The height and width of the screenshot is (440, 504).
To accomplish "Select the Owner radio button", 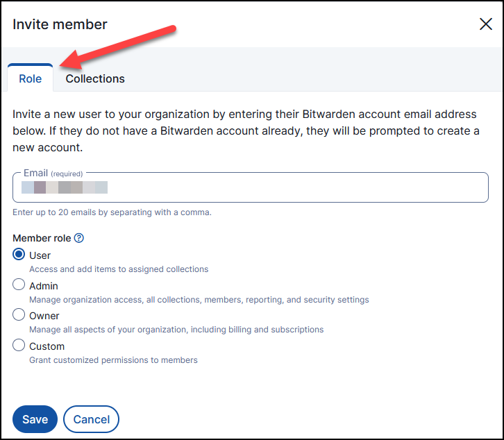I will 19,315.
